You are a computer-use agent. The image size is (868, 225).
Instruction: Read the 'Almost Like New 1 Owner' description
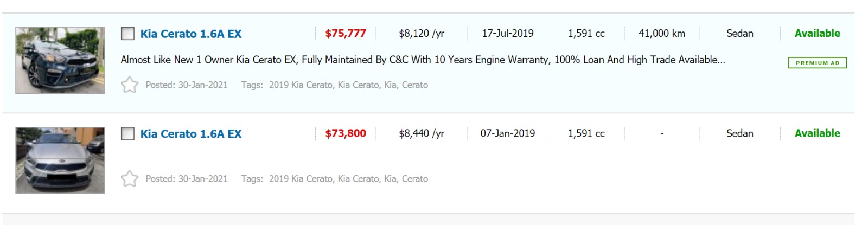tap(423, 60)
